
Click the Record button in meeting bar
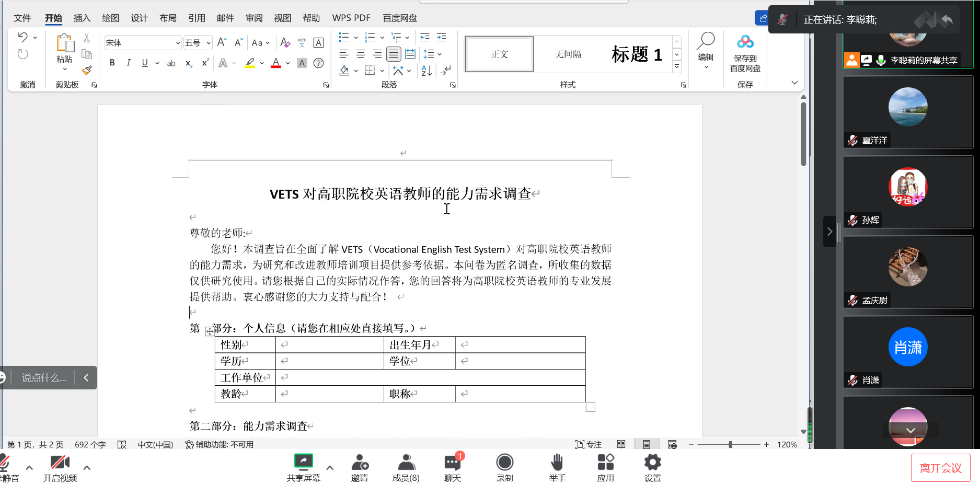[x=504, y=467]
